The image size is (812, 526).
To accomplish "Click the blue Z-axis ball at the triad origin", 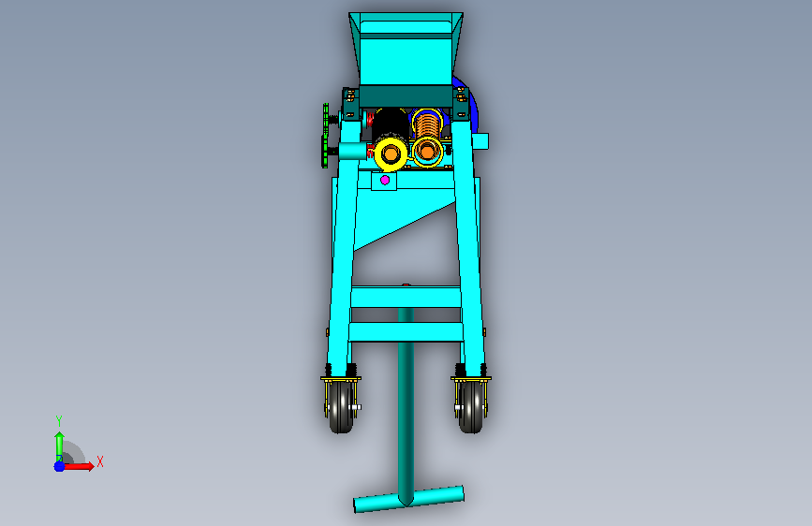I will [59, 466].
